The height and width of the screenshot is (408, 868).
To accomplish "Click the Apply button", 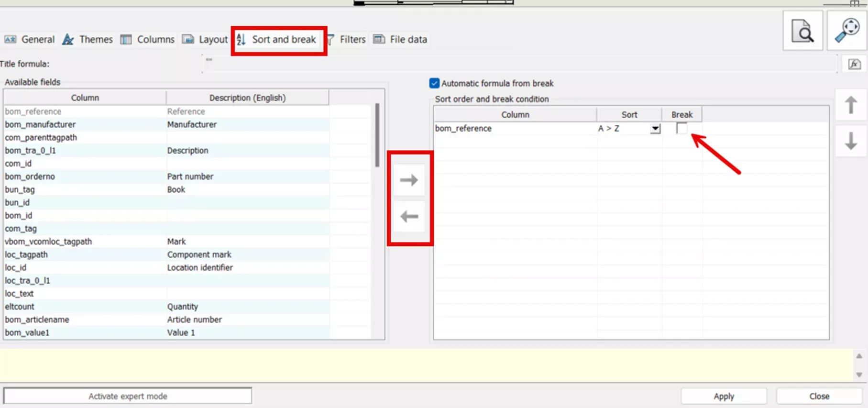I will pos(724,396).
